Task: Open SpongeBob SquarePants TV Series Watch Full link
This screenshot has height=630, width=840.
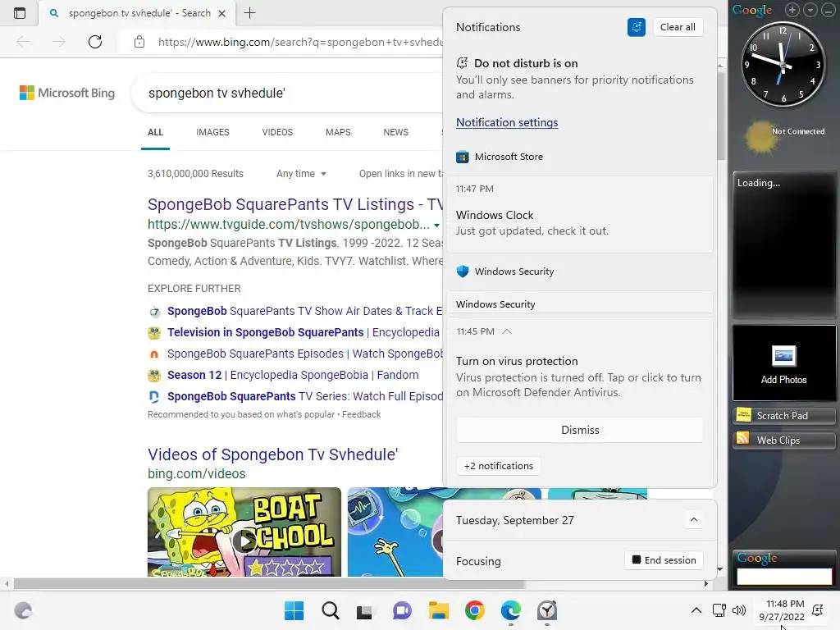Action: 305,396
